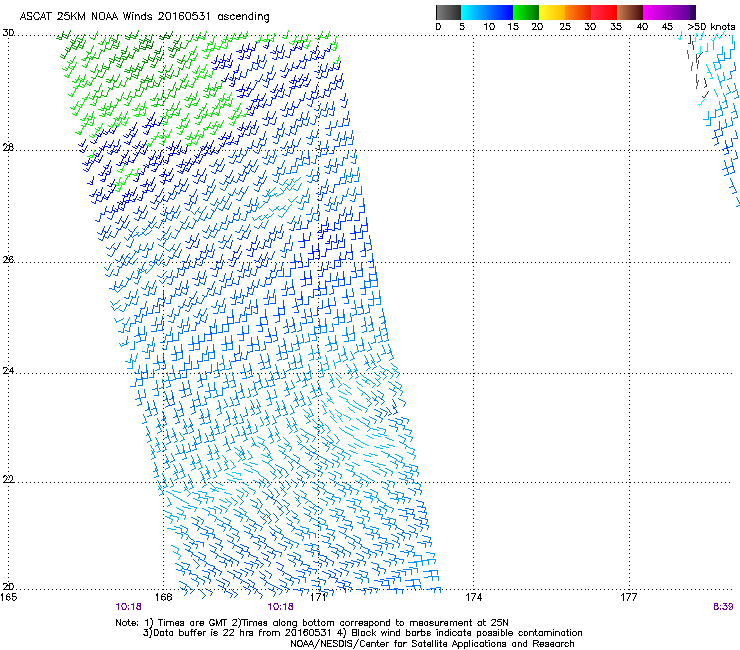Viewport: 740px width, 650px height.
Task: Click the '25' label under the color bar
Action: point(565,26)
